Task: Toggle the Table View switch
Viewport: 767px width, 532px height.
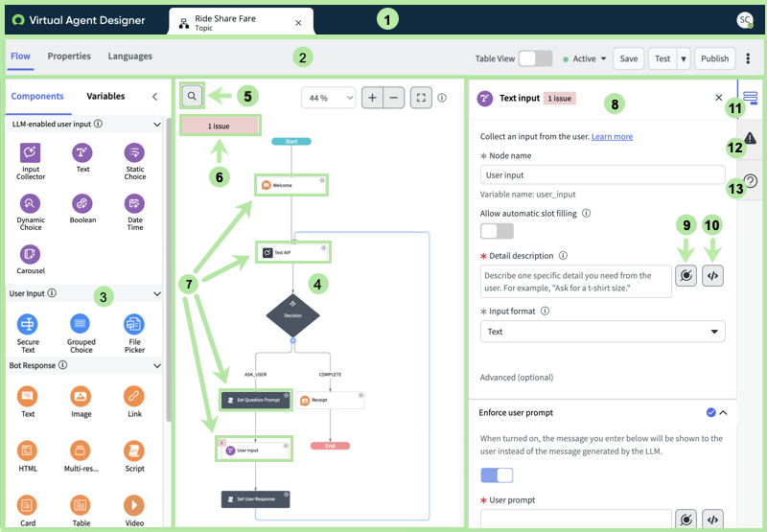Action: 535,58
